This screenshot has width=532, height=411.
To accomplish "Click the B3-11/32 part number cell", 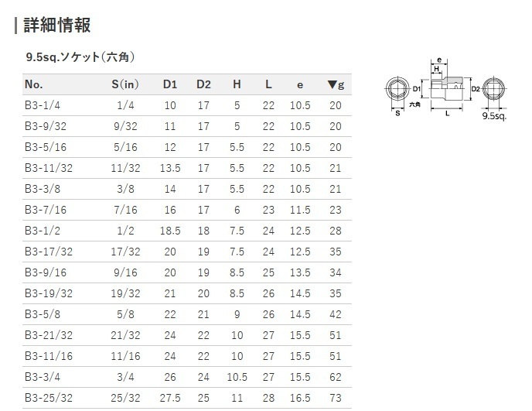I will point(49,168).
